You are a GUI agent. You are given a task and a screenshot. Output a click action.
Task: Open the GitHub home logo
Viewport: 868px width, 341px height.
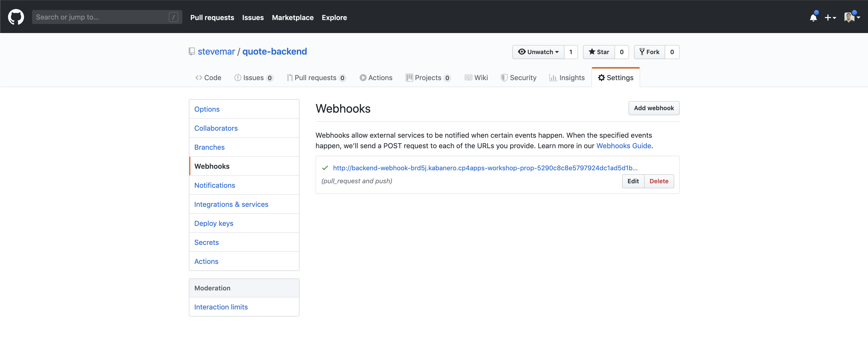pyautogui.click(x=16, y=17)
